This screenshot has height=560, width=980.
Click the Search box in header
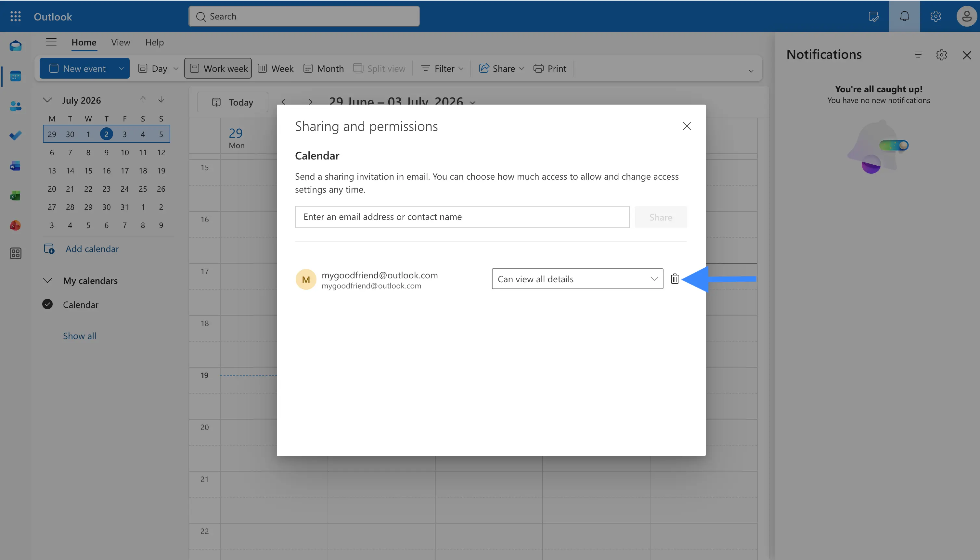[x=304, y=16]
